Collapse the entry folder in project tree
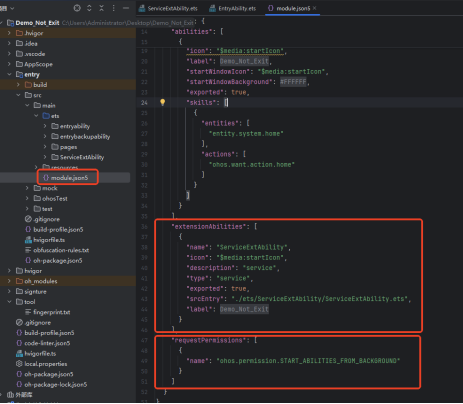This screenshot has width=463, height=404. 9,74
